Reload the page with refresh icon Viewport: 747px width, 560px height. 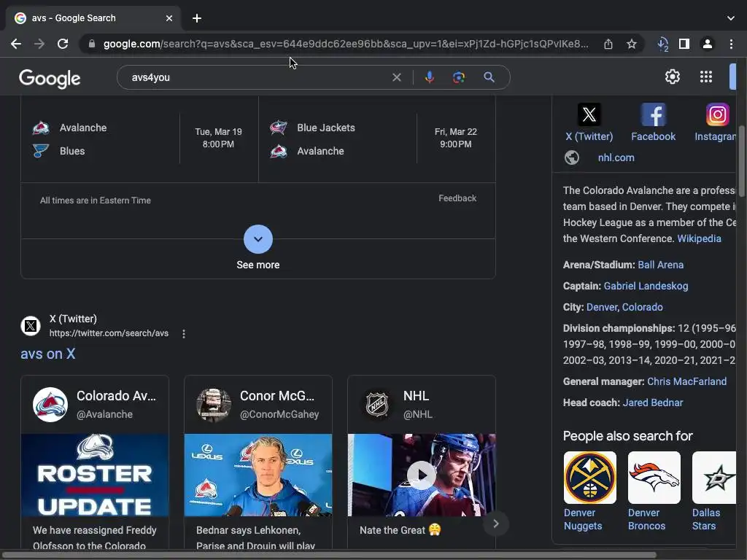63,44
